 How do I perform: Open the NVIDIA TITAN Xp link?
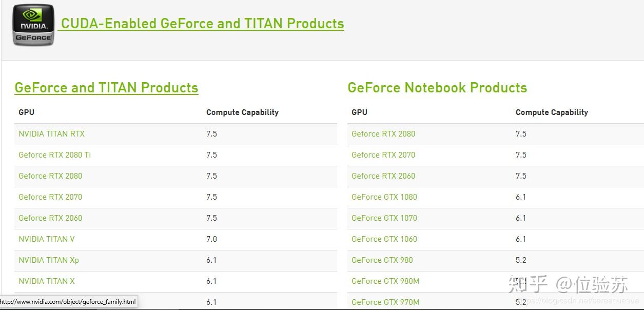[49, 260]
